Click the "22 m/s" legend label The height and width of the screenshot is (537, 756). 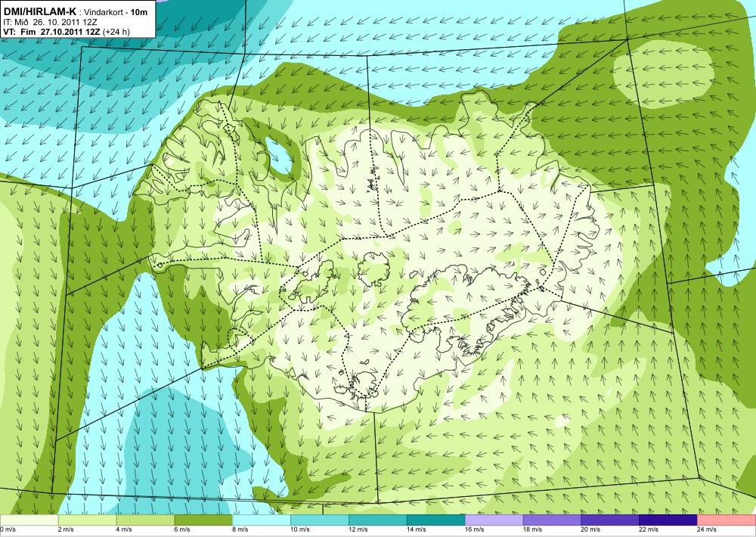[x=649, y=529]
